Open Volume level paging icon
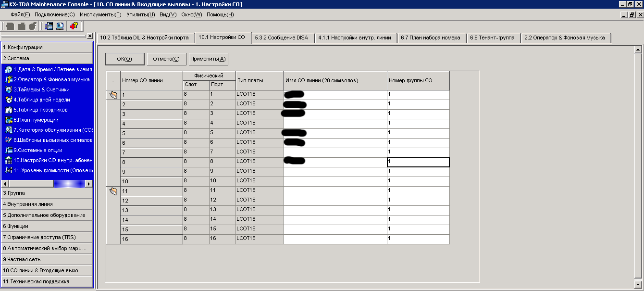This screenshot has height=291, width=644. tap(8, 170)
